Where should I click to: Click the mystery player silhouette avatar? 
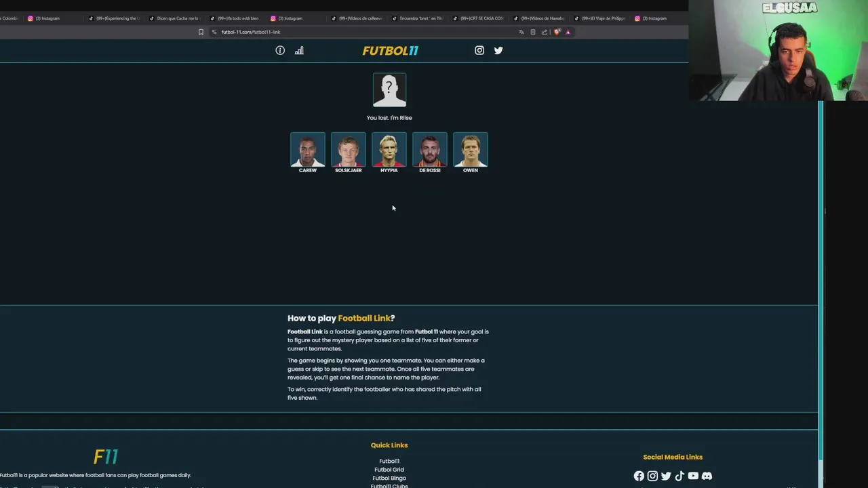click(x=389, y=90)
